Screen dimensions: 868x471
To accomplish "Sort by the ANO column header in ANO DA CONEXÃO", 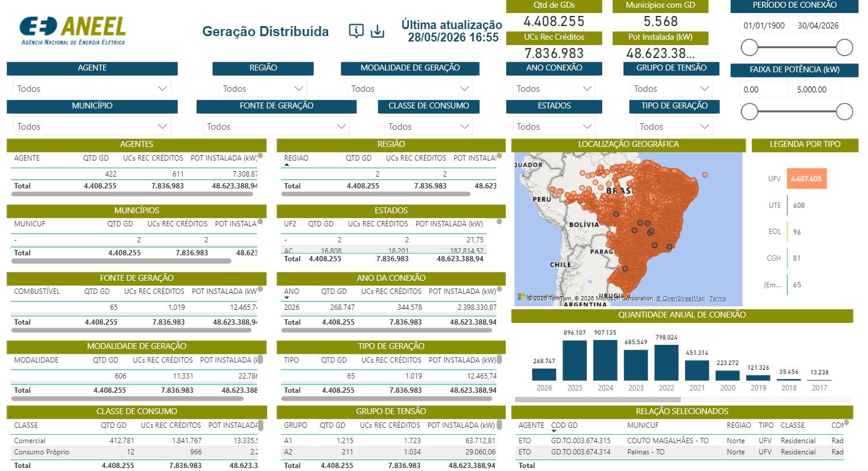I will (x=292, y=291).
